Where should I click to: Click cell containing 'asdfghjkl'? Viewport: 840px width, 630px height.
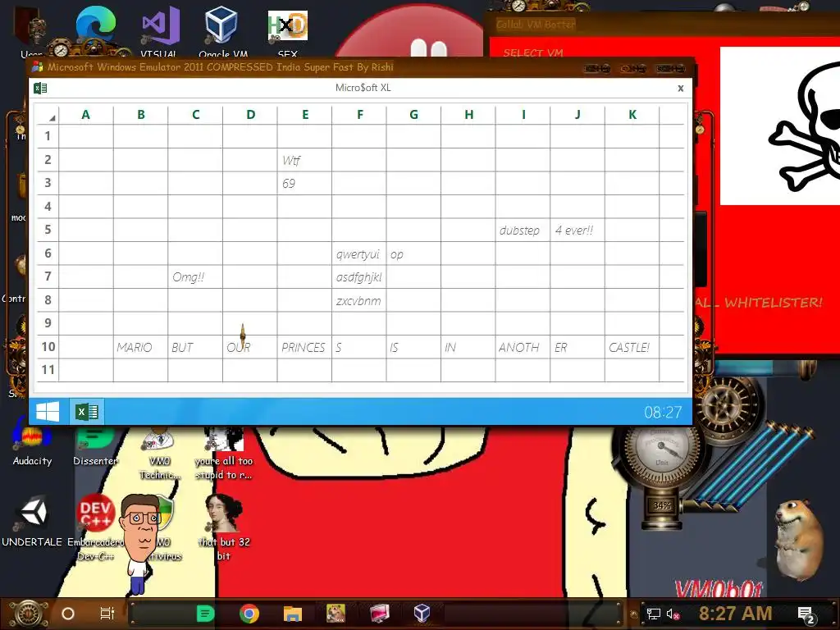[x=359, y=277]
